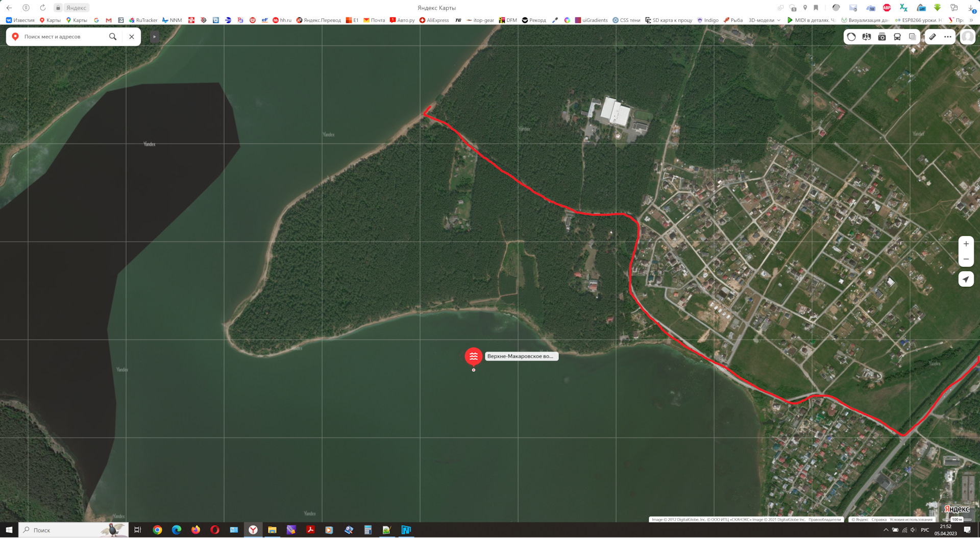Open the Справка link at the map bottom

point(879,520)
